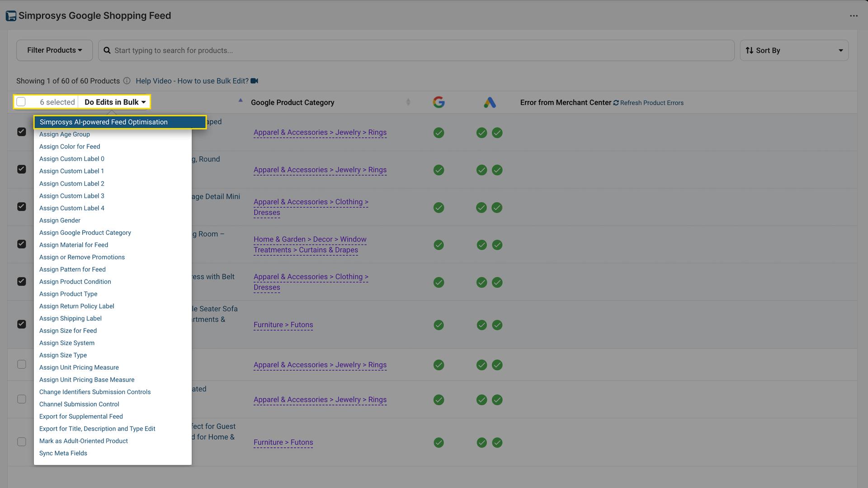Image resolution: width=868 pixels, height=488 pixels.
Task: Open the Filter Products dropdown
Action: (x=54, y=50)
